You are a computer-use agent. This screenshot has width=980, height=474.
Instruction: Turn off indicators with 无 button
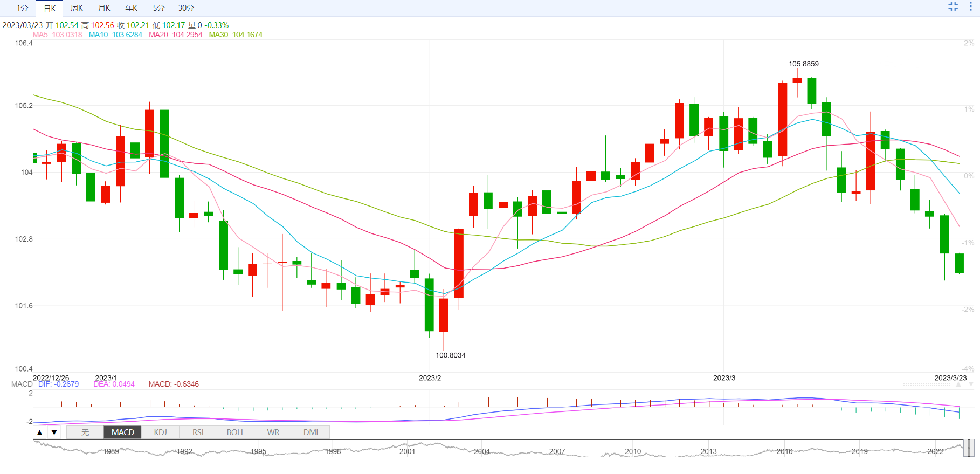coord(85,432)
